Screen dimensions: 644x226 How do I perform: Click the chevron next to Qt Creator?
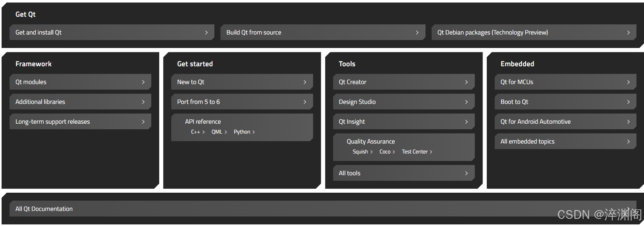click(x=467, y=82)
